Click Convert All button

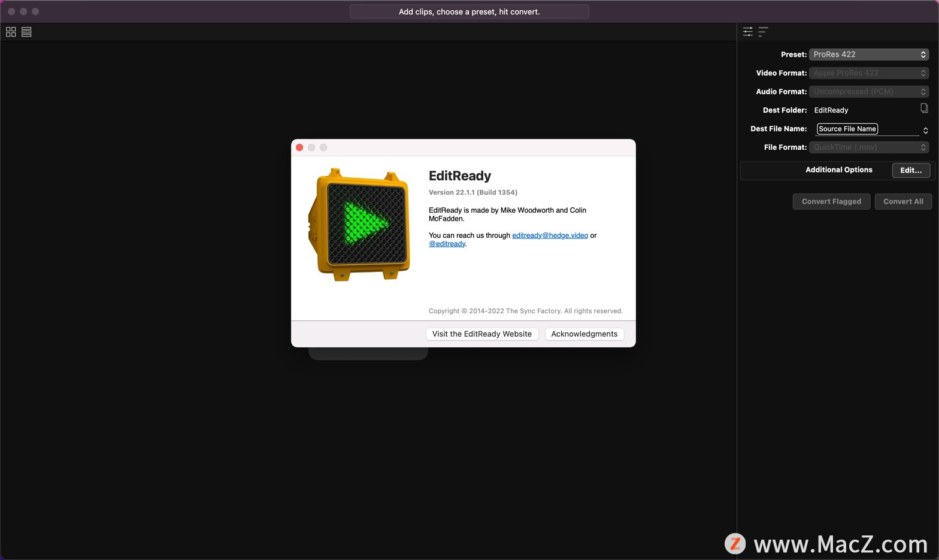pyautogui.click(x=903, y=201)
